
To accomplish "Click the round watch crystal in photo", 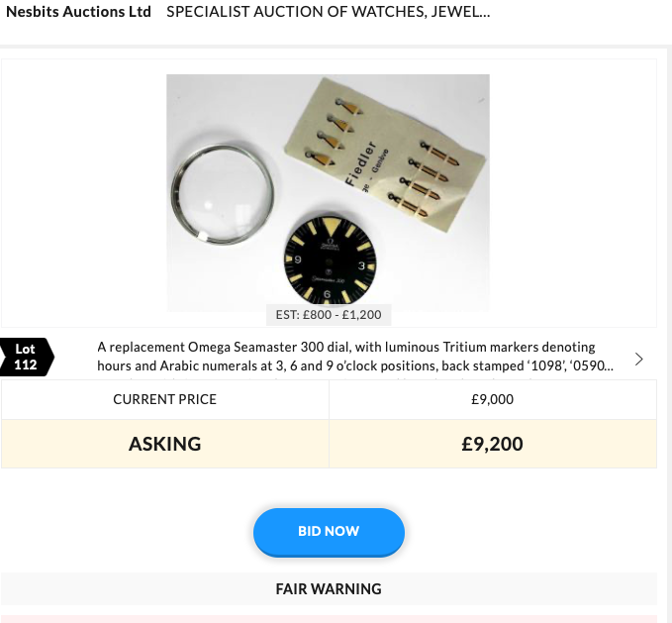I will click(222, 189).
